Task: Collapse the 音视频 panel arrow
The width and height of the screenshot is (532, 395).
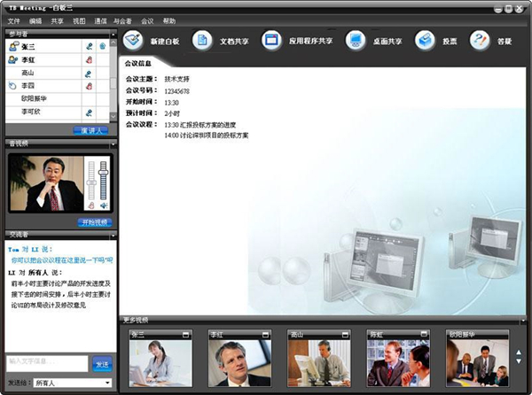Action: click(x=113, y=144)
